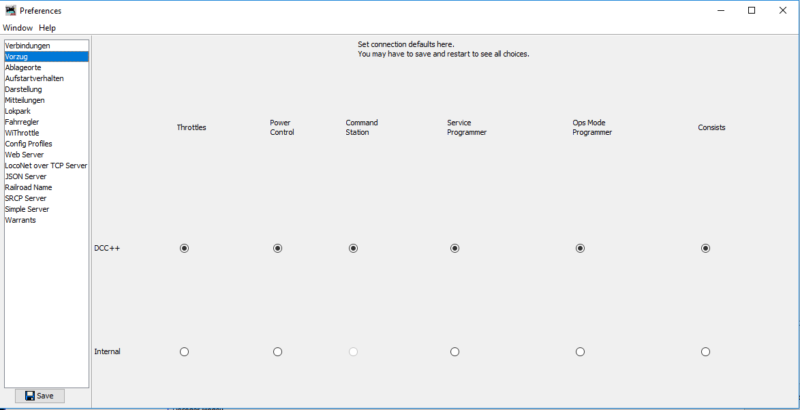Open Web Server preferences
The height and width of the screenshot is (410, 800).
click(x=46, y=155)
